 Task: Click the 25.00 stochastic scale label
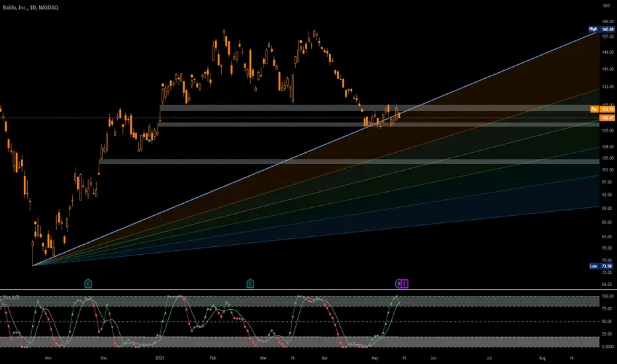pos(608,334)
